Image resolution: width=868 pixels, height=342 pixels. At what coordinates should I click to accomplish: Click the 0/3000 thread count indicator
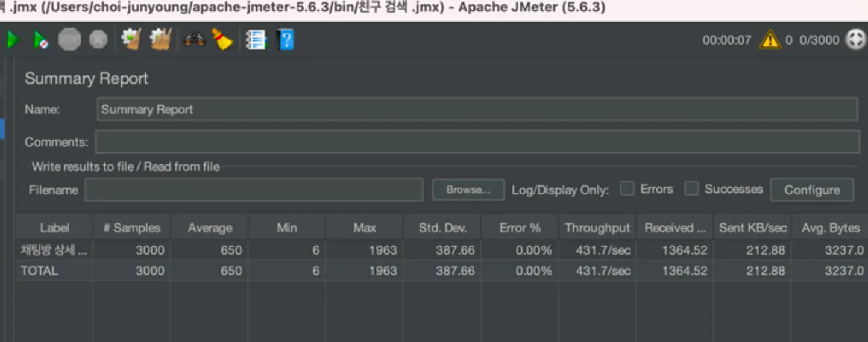pyautogui.click(x=819, y=40)
